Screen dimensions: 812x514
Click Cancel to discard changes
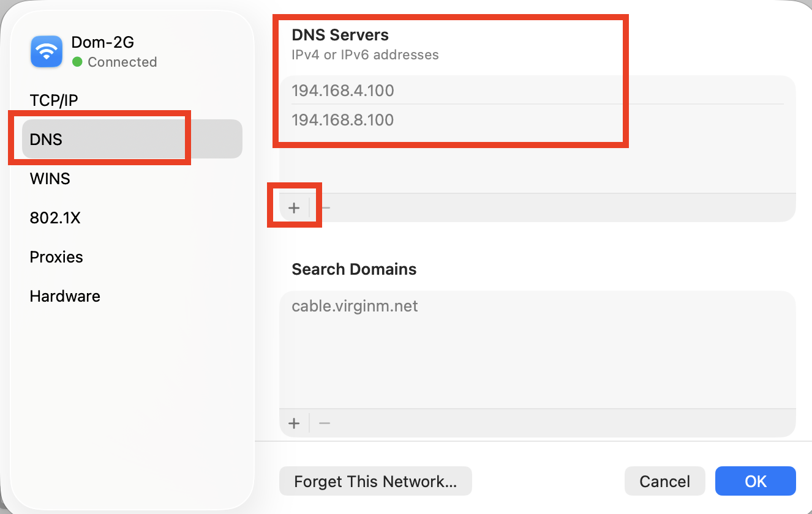pyautogui.click(x=665, y=481)
